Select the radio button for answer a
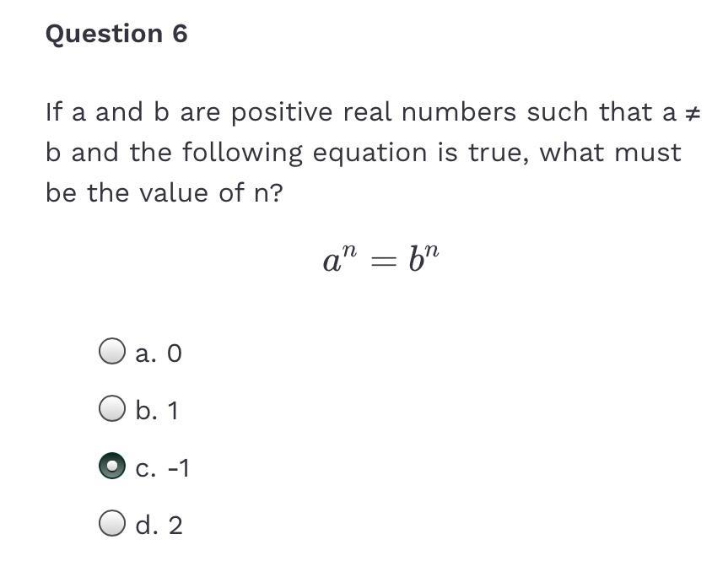The width and height of the screenshot is (712, 588). (x=112, y=351)
